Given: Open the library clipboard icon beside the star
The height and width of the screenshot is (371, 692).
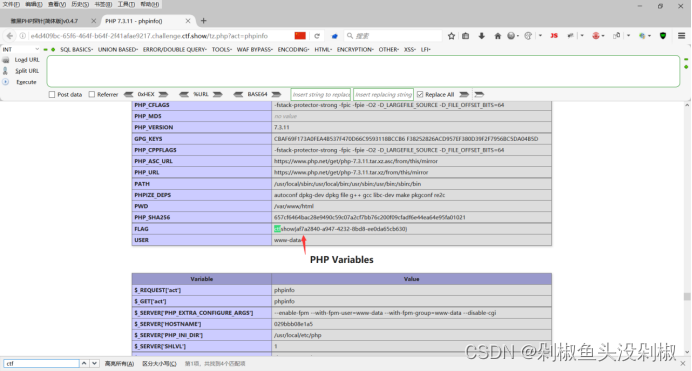Looking at the screenshot, I should coord(466,36).
